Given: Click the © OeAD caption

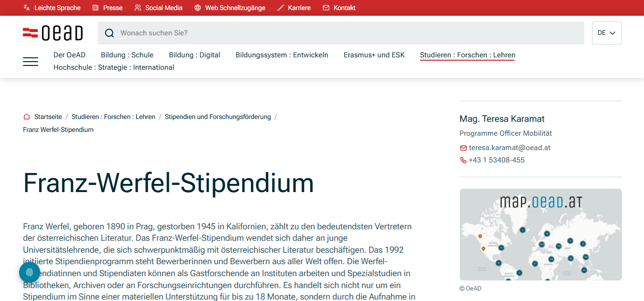Looking at the screenshot, I should pos(471,288).
